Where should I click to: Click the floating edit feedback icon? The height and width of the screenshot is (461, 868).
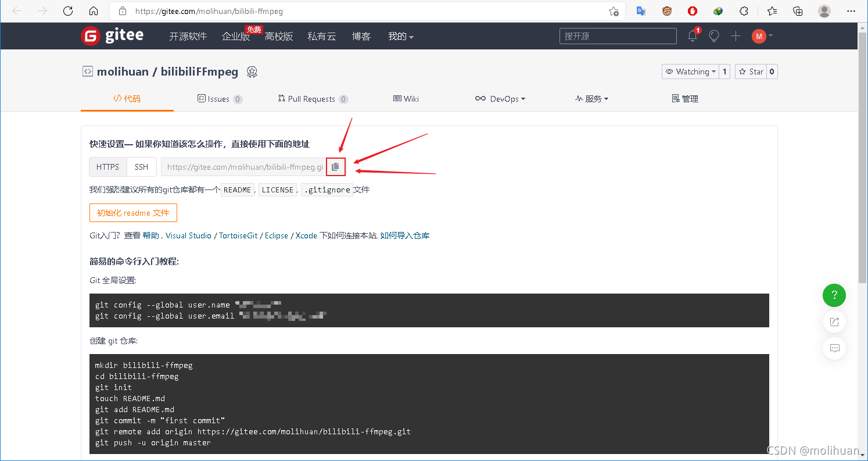(834, 321)
